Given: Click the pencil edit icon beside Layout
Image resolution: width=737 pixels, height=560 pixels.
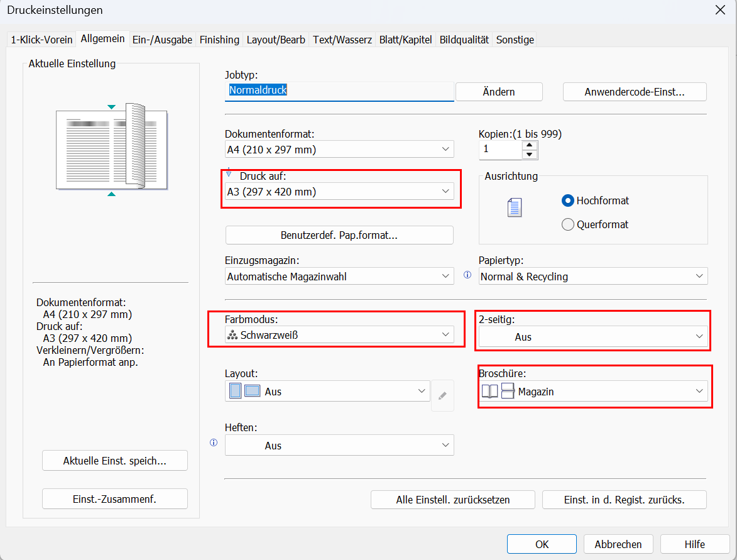Looking at the screenshot, I should coord(442,396).
